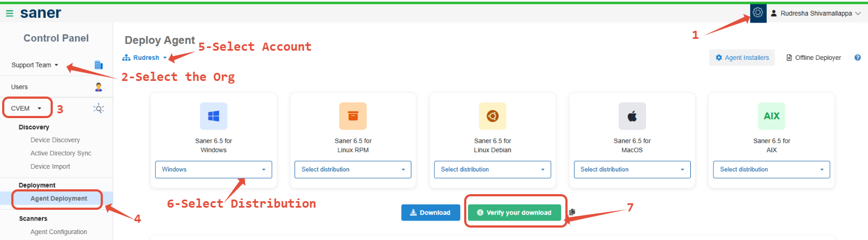This screenshot has height=240, width=868.
Task: Open MacOS Select distribution dropdown
Action: point(632,169)
